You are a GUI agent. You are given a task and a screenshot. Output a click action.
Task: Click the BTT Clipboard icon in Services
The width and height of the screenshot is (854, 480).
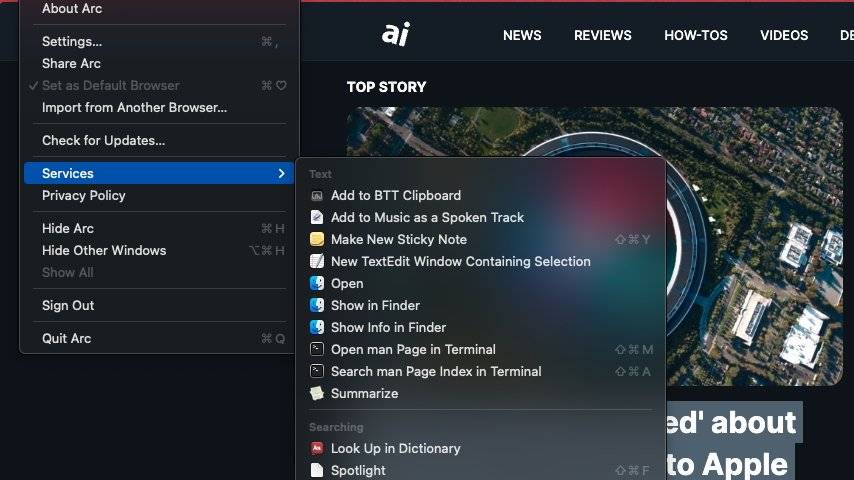click(317, 196)
